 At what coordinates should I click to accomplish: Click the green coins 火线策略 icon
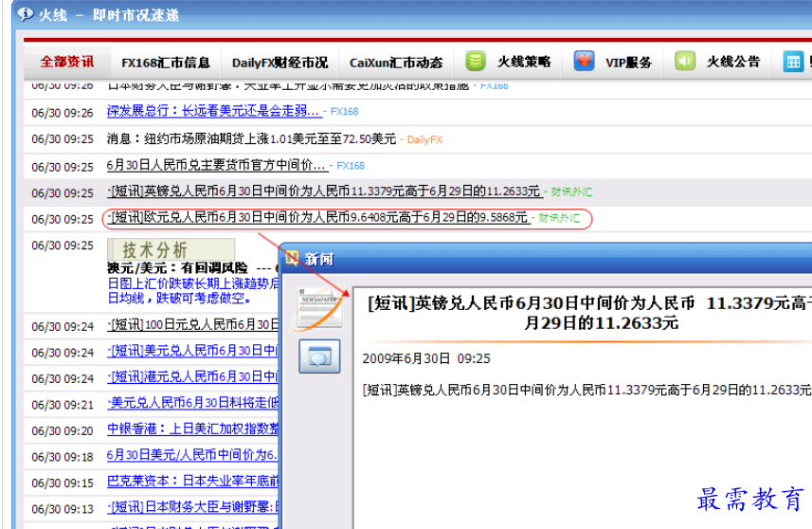click(476, 61)
